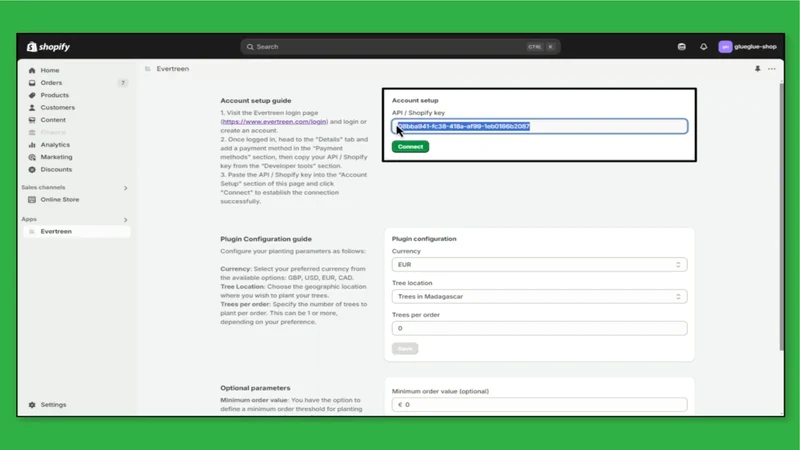Viewport: 800px width, 450px height.
Task: Go to Customers page
Action: [x=58, y=108]
